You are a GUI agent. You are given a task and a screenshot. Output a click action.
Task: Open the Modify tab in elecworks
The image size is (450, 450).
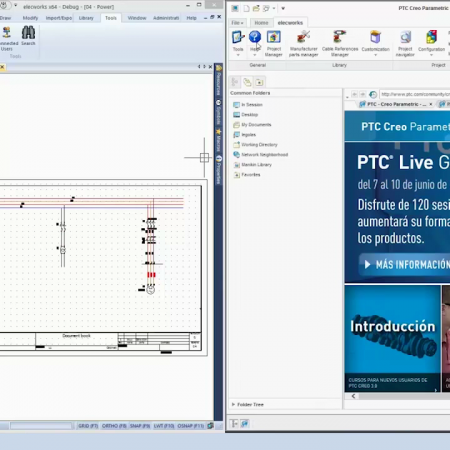point(30,18)
